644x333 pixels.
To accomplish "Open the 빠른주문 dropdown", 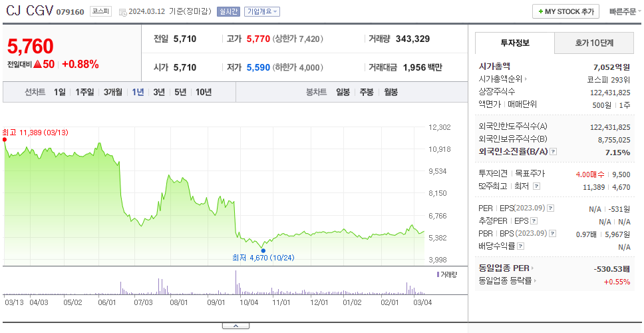I will point(625,11).
